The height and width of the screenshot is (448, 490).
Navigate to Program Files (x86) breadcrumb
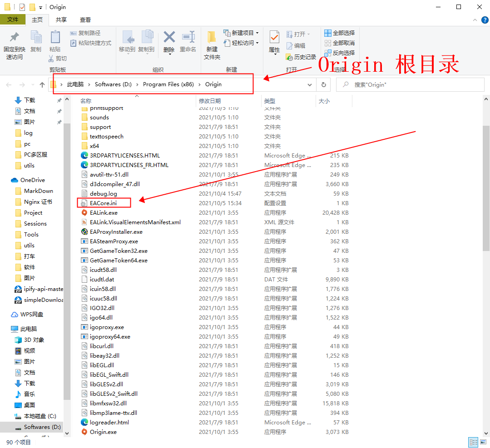[x=168, y=84]
